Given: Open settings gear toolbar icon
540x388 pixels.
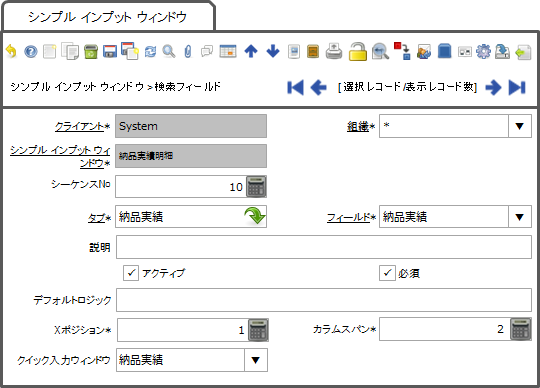Looking at the screenshot, I should [x=483, y=52].
